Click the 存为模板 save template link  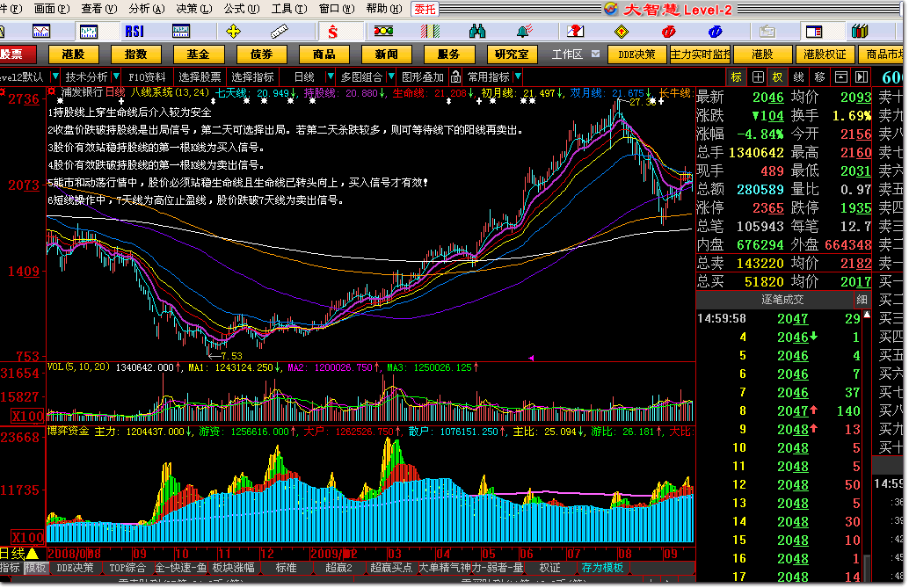click(602, 568)
